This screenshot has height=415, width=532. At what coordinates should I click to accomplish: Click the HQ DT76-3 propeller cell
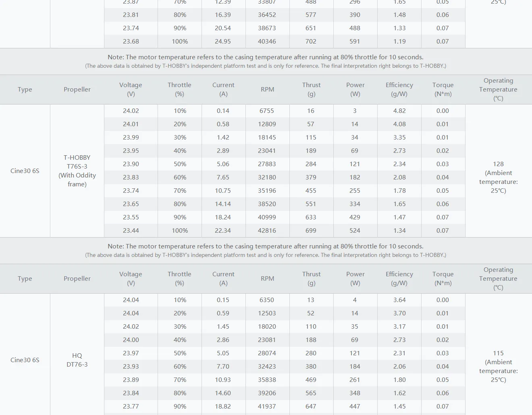coord(77,360)
